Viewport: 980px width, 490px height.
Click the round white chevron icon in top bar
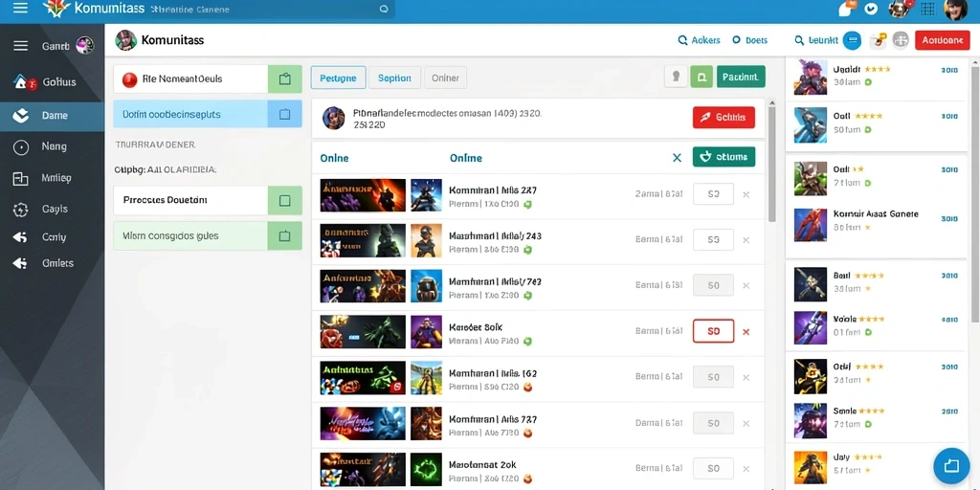[x=871, y=9]
